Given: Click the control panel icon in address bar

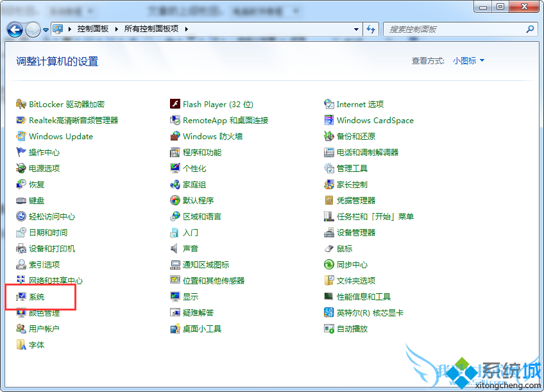Looking at the screenshot, I should click(58, 29).
